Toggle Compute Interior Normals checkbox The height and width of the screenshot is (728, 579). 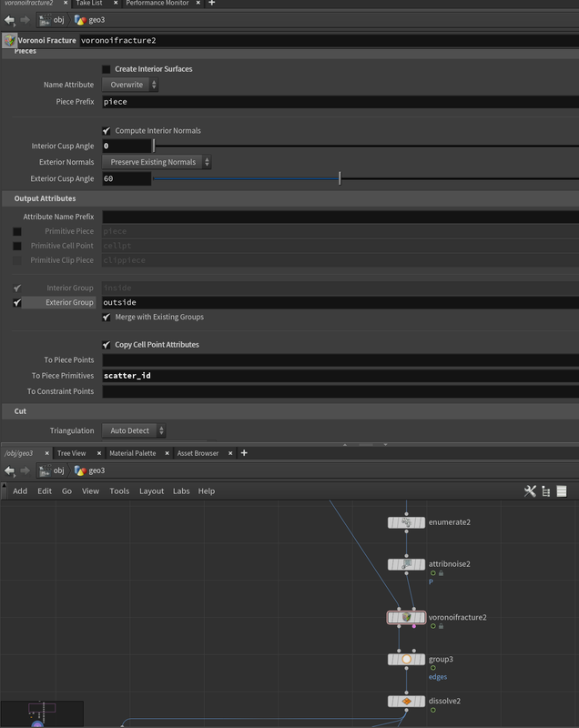[x=107, y=131]
